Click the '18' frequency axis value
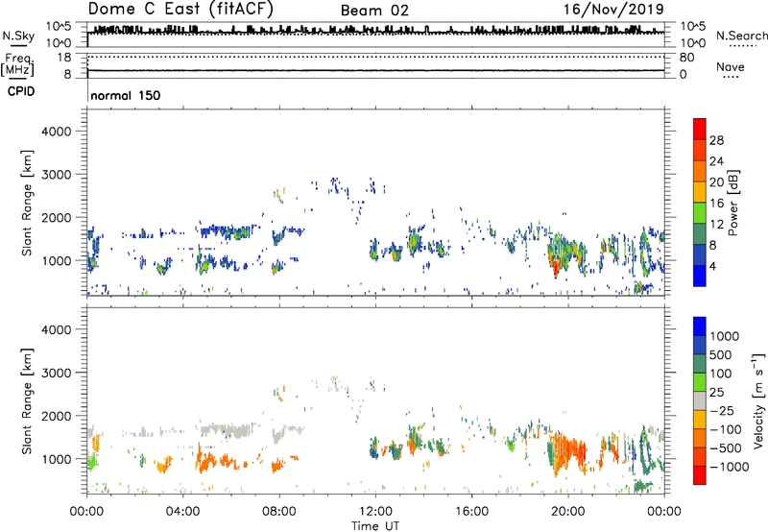 point(64,58)
